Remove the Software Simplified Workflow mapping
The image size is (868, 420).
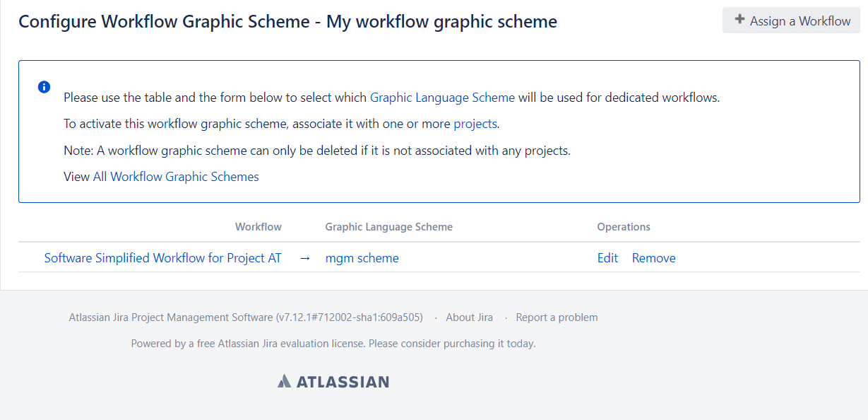[x=653, y=258]
